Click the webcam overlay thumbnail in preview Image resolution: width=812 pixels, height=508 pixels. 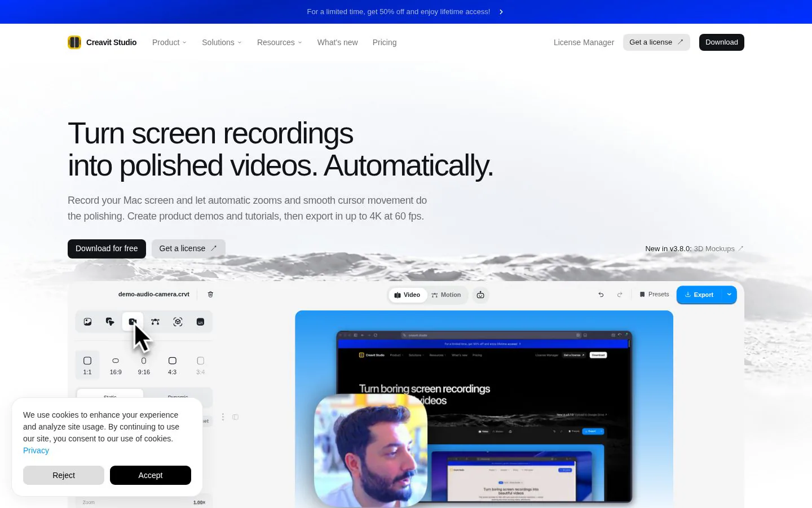point(371,450)
